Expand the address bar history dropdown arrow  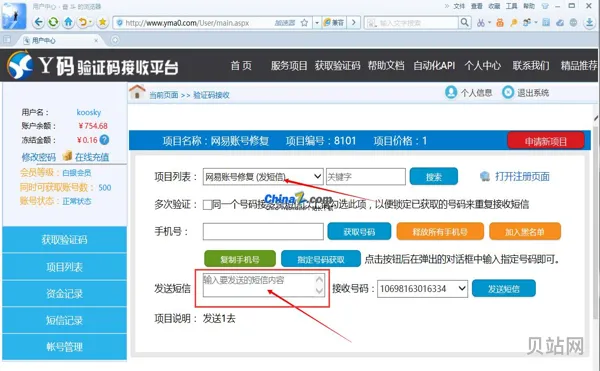316,23
